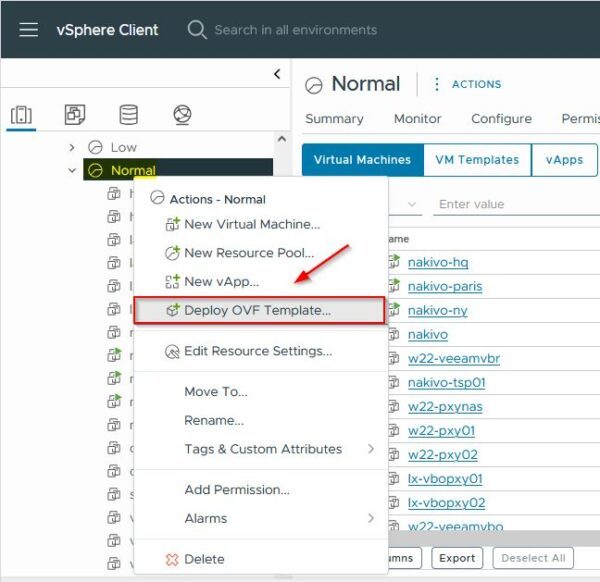Image resolution: width=600 pixels, height=582 pixels.
Task: Click the nakivo-paris VM icon
Action: pos(394,286)
